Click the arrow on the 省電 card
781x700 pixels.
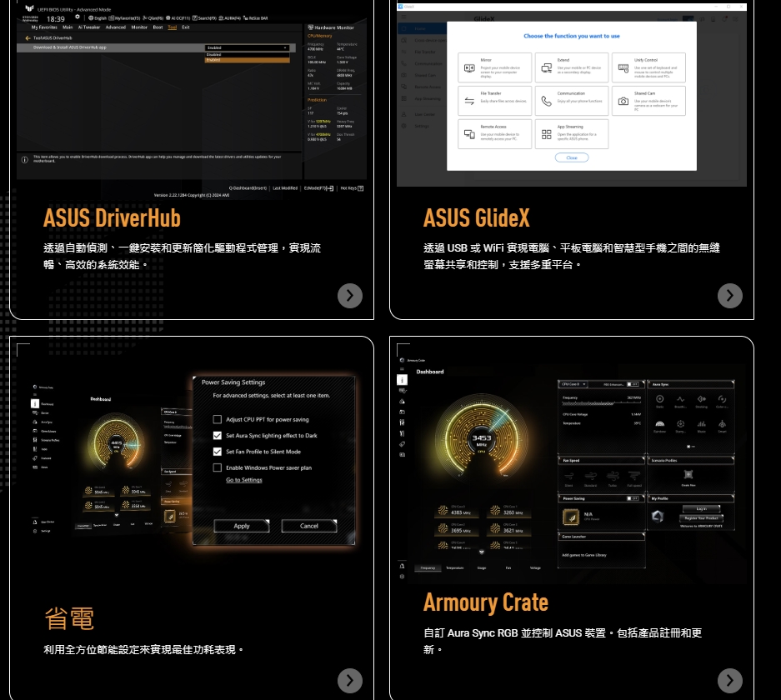pyautogui.click(x=349, y=680)
